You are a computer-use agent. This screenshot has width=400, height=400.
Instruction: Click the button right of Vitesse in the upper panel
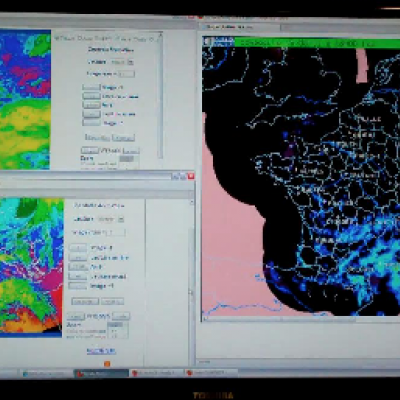pos(131,151)
